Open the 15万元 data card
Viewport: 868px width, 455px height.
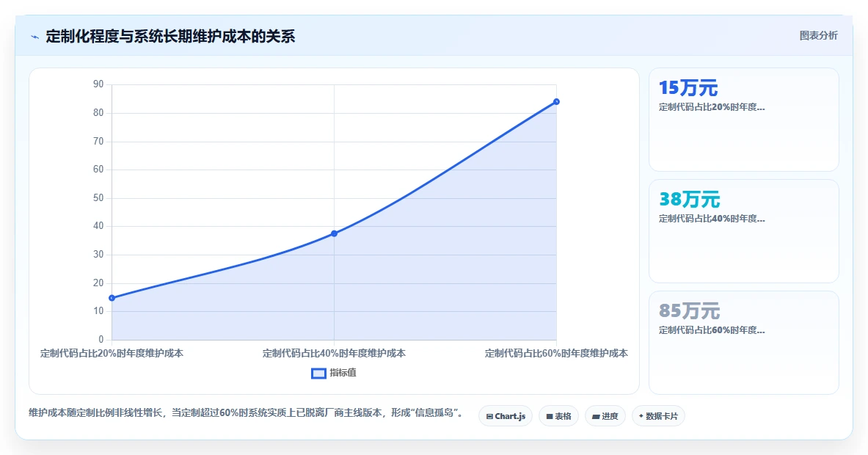click(743, 120)
